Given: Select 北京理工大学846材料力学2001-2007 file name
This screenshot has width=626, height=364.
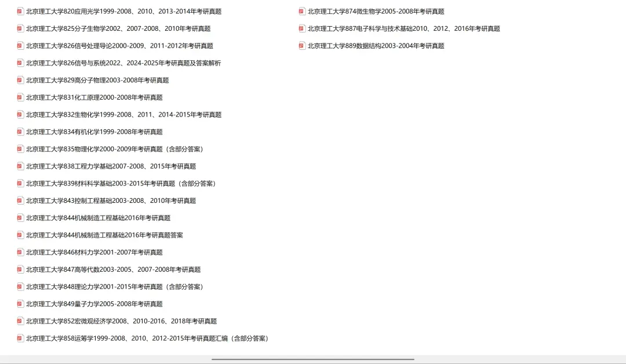Looking at the screenshot, I should (94, 252).
